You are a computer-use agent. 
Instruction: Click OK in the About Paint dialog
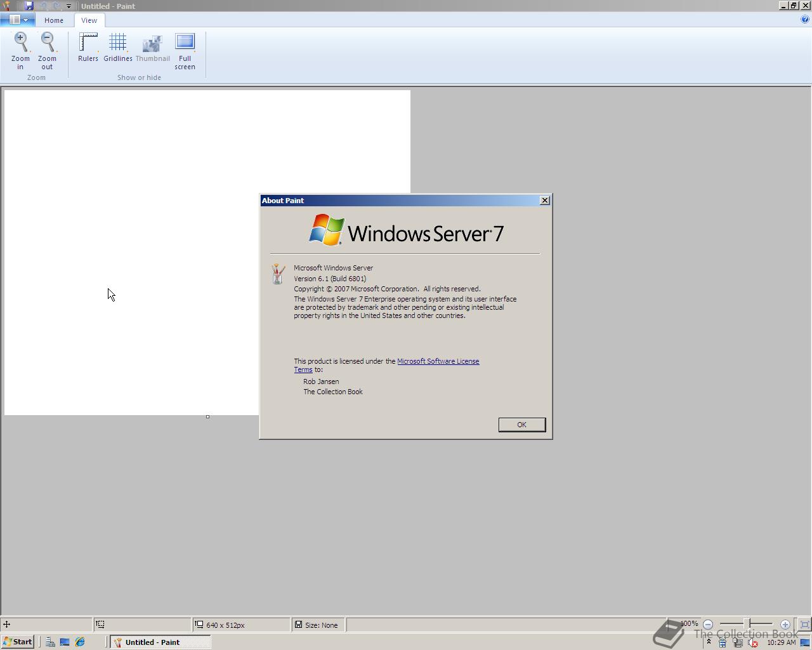[521, 425]
